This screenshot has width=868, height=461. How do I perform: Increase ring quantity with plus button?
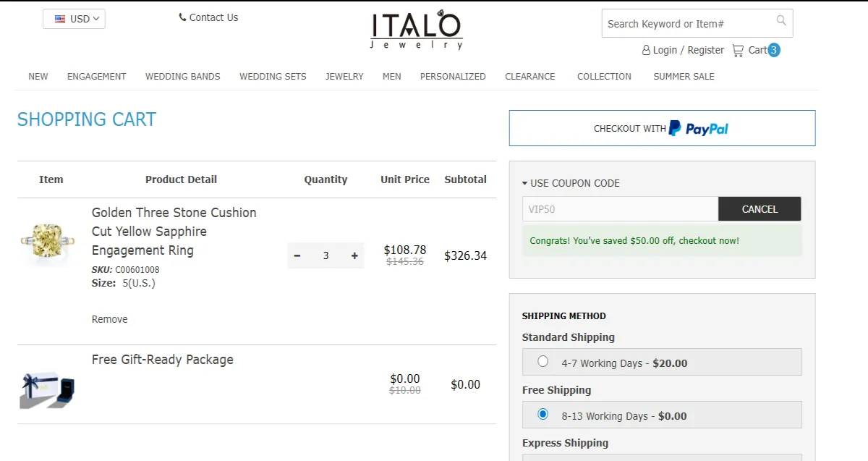pyautogui.click(x=354, y=255)
